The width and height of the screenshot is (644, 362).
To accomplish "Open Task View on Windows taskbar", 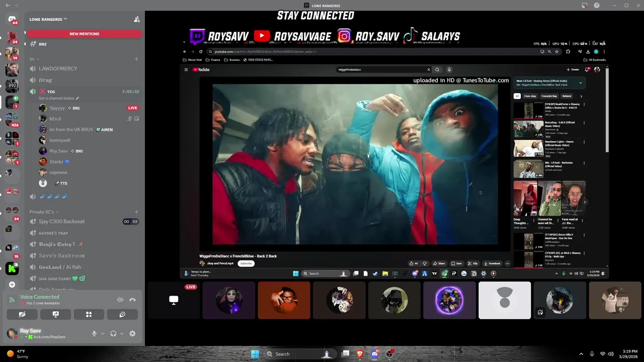I will tap(346, 354).
